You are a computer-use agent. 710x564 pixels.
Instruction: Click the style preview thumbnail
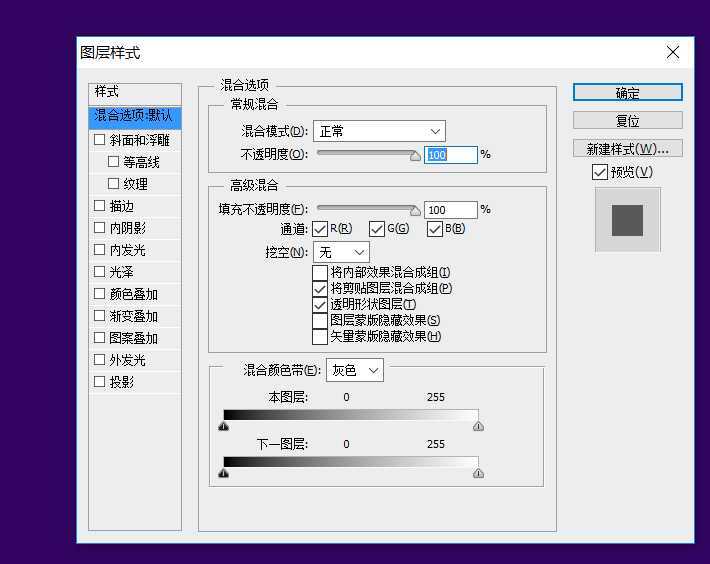(x=627, y=220)
